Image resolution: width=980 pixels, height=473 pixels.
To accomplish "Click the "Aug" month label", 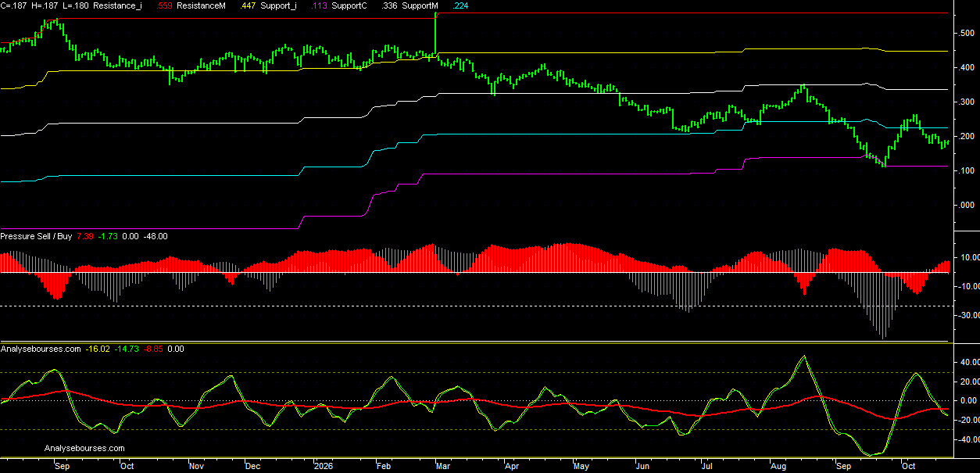I will click(779, 465).
